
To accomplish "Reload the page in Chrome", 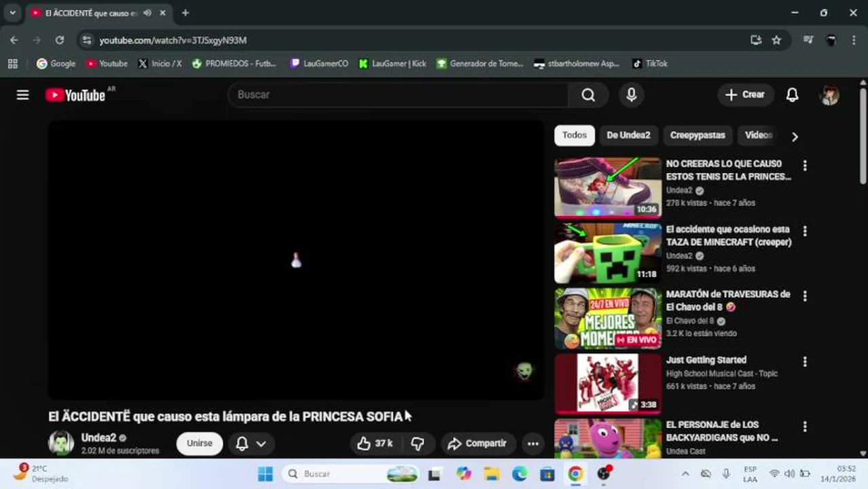I will coord(60,40).
